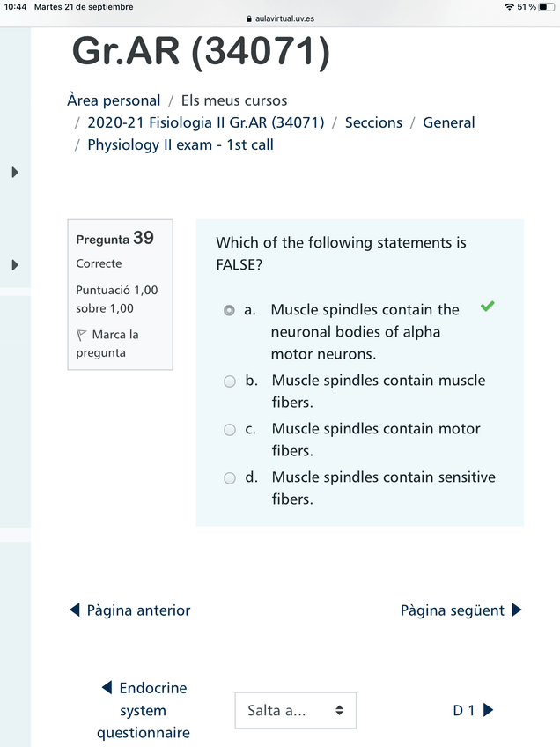Click the left arrow next to Endocrine system
Screen dimensions: 560x747
coord(107,688)
